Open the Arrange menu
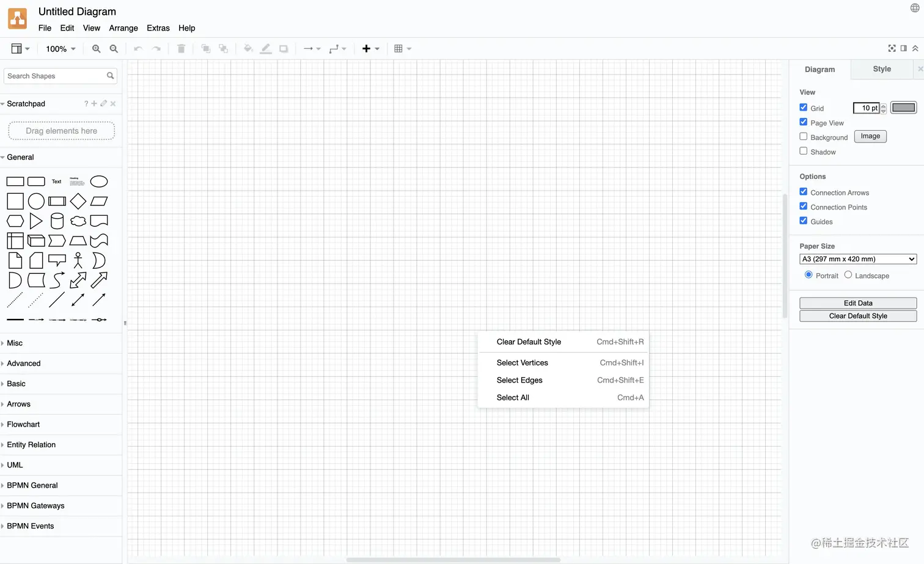This screenshot has width=924, height=564. (x=123, y=28)
